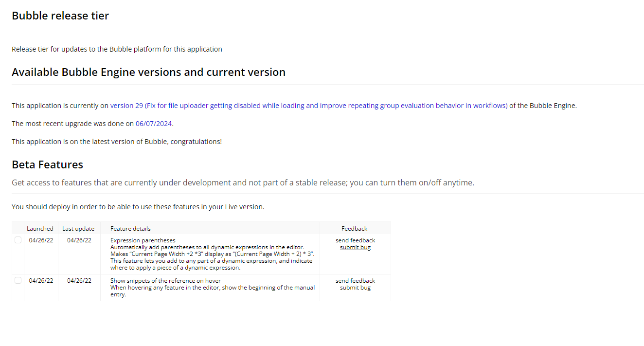Submit bug for Show snippets feature
Image resolution: width=644 pixels, height=346 pixels.
[x=355, y=288]
